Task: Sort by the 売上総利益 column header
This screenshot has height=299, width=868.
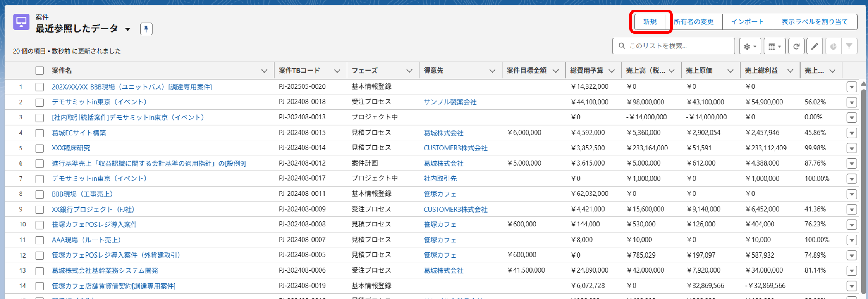Action: click(761, 71)
